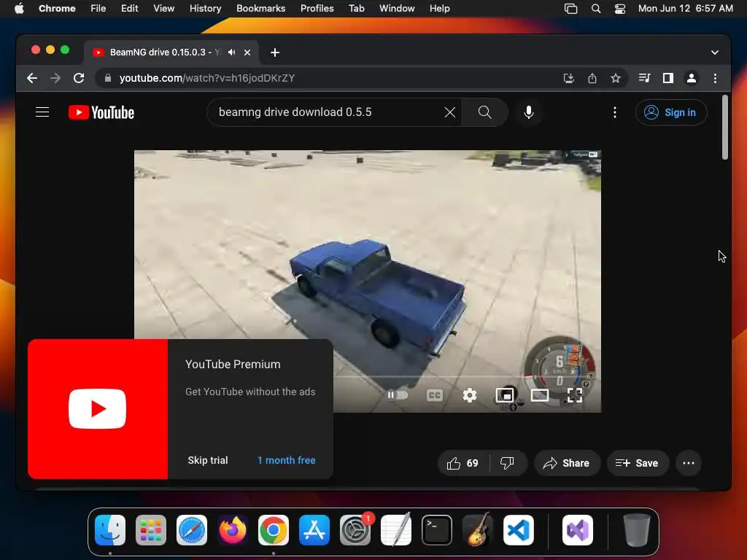This screenshot has height=560, width=747.
Task: Open the Chrome application menu
Action: (57, 9)
